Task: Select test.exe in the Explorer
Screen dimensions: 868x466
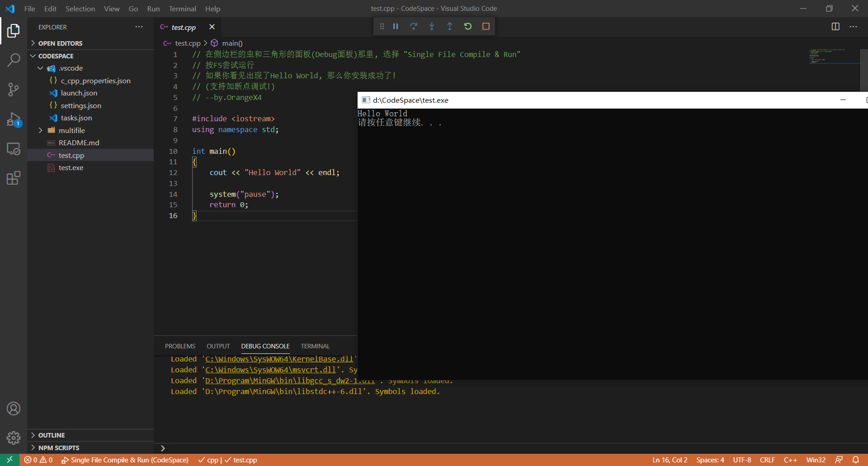Action: [71, 167]
